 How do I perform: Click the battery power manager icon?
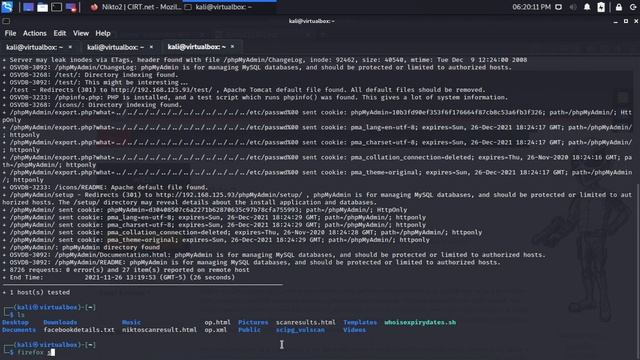tap(601, 7)
